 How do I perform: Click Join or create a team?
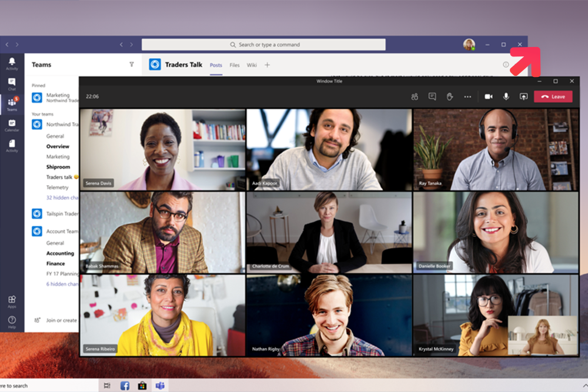click(62, 320)
